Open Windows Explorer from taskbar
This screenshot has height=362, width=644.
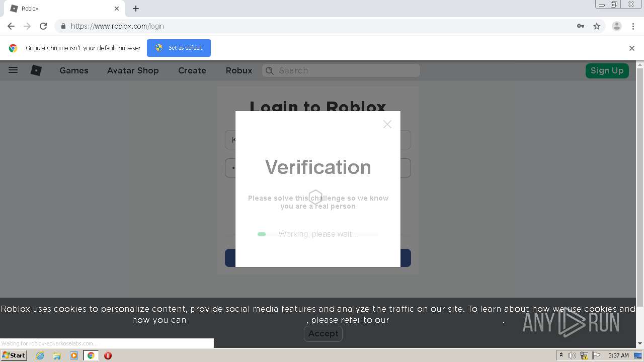[x=57, y=355]
